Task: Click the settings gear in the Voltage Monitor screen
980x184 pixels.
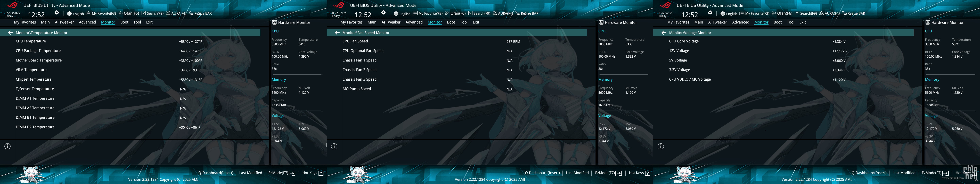Action: [710, 13]
